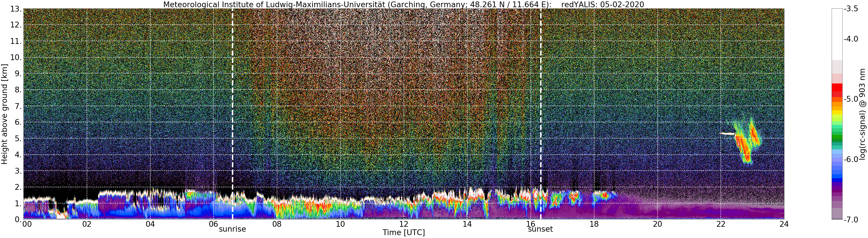
Task: Click the '08' tick on the time axis
Action: pos(277,224)
